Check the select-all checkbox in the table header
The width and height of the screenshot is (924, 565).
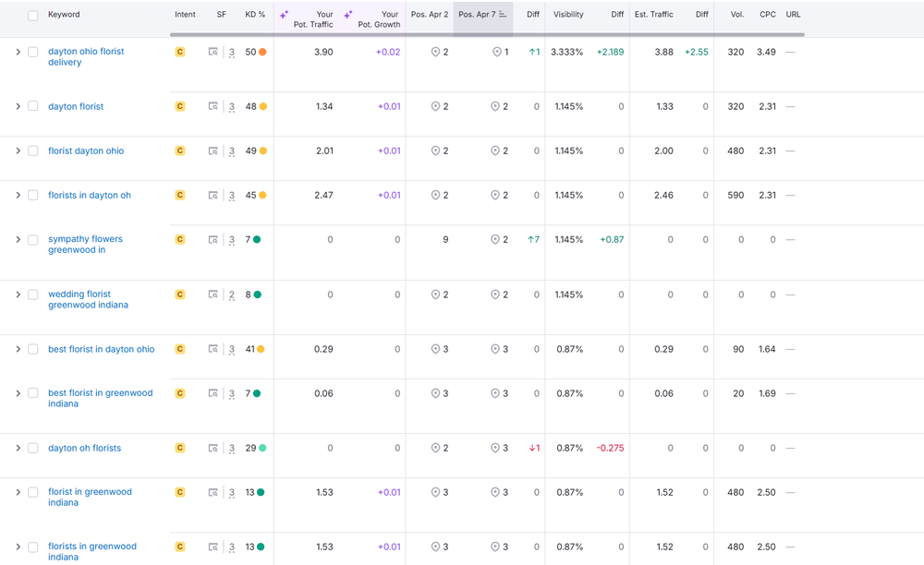(33, 14)
